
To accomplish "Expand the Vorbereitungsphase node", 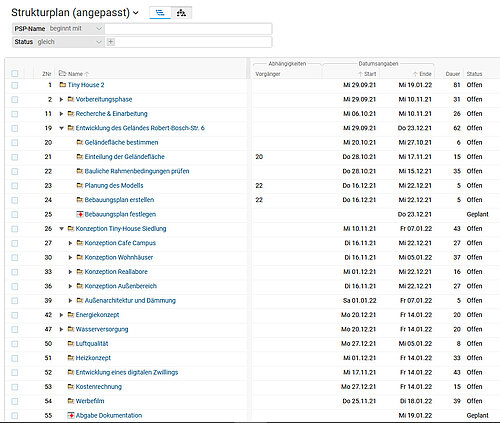I will click(61, 99).
